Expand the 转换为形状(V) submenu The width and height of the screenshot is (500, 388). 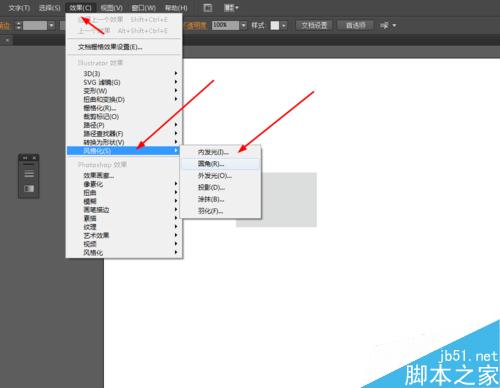[124, 142]
